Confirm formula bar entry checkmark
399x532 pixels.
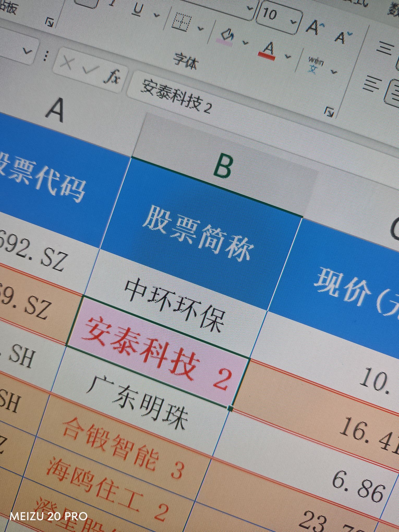90,69
